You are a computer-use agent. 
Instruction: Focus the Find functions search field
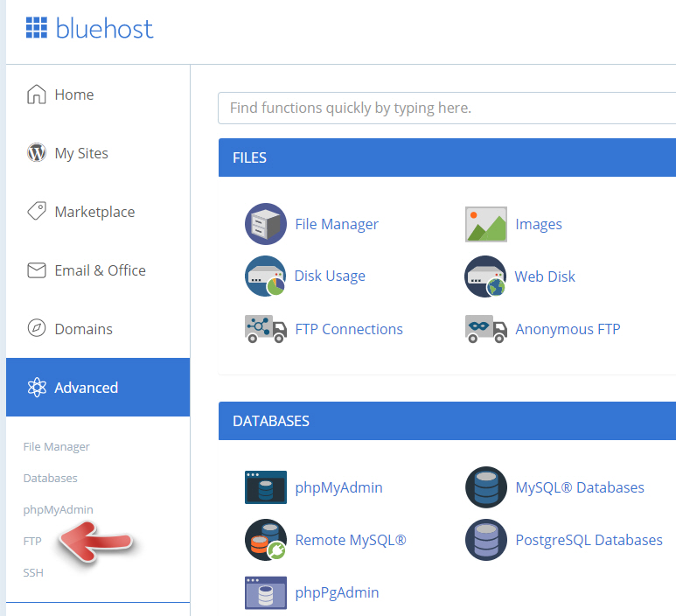click(x=447, y=108)
